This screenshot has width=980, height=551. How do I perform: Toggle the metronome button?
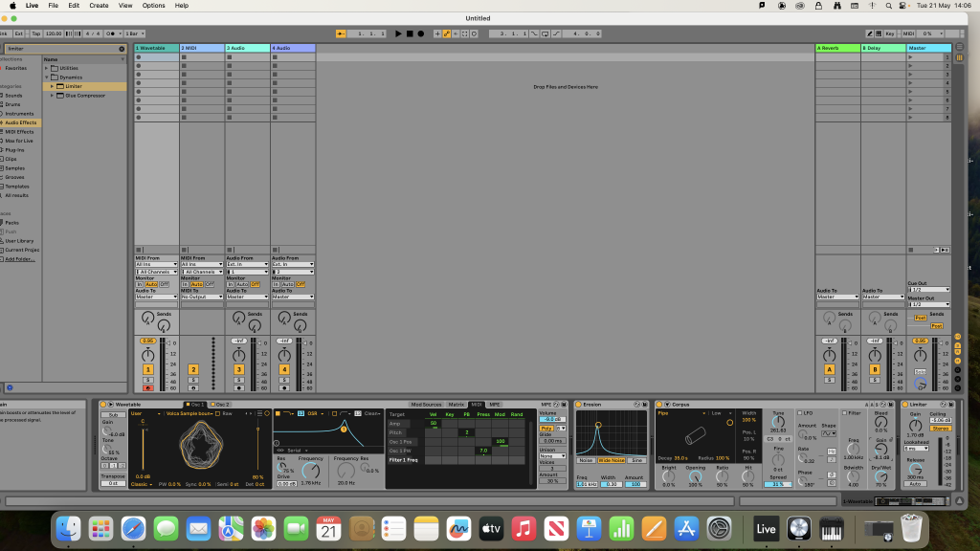tap(111, 33)
